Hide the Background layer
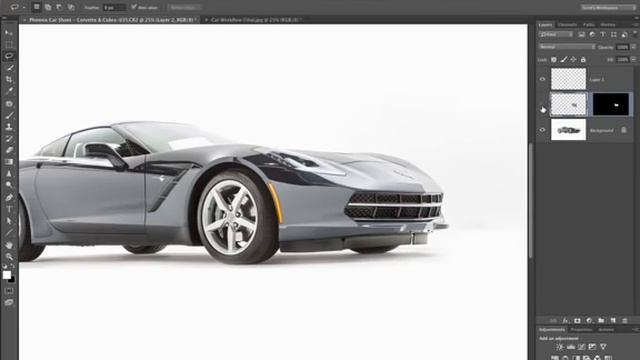This screenshot has width=640, height=360. point(542,130)
